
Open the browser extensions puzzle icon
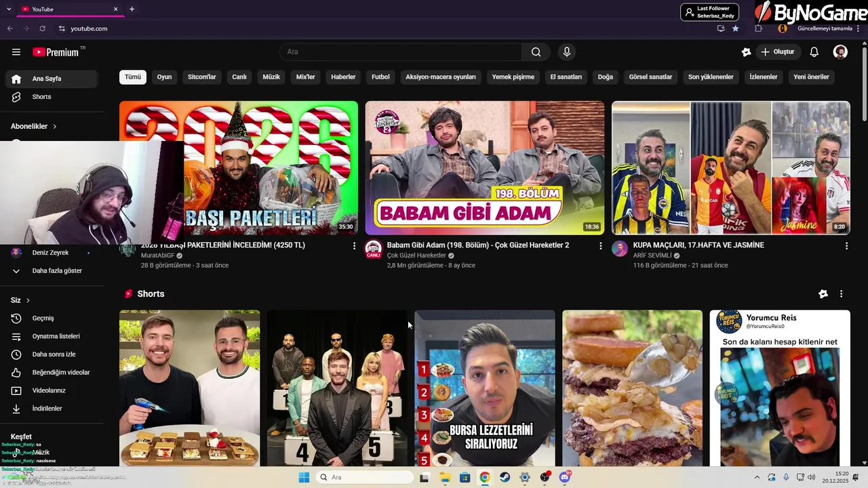tap(758, 28)
